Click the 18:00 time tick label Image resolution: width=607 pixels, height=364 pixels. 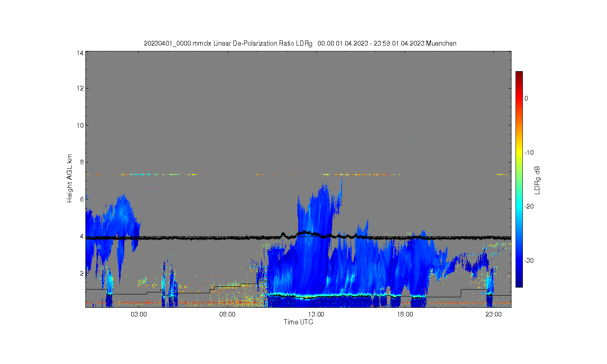(405, 315)
